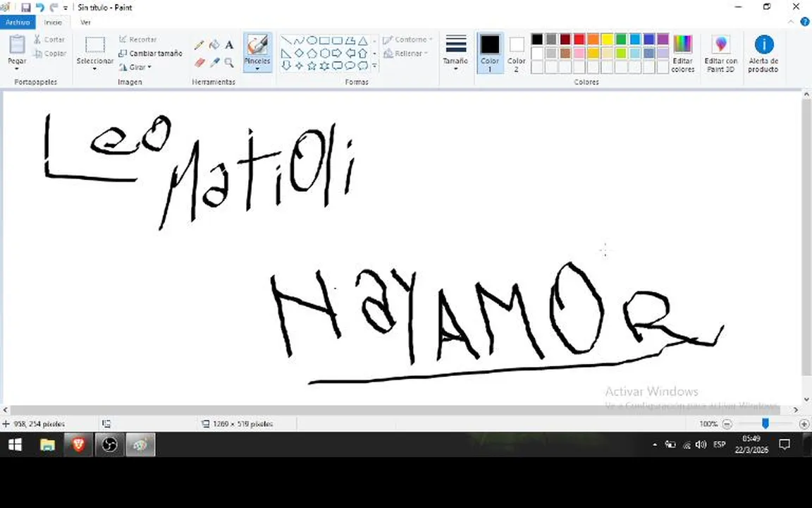Image resolution: width=812 pixels, height=508 pixels.
Task: Zoom out with the minus button
Action: [x=727, y=424]
